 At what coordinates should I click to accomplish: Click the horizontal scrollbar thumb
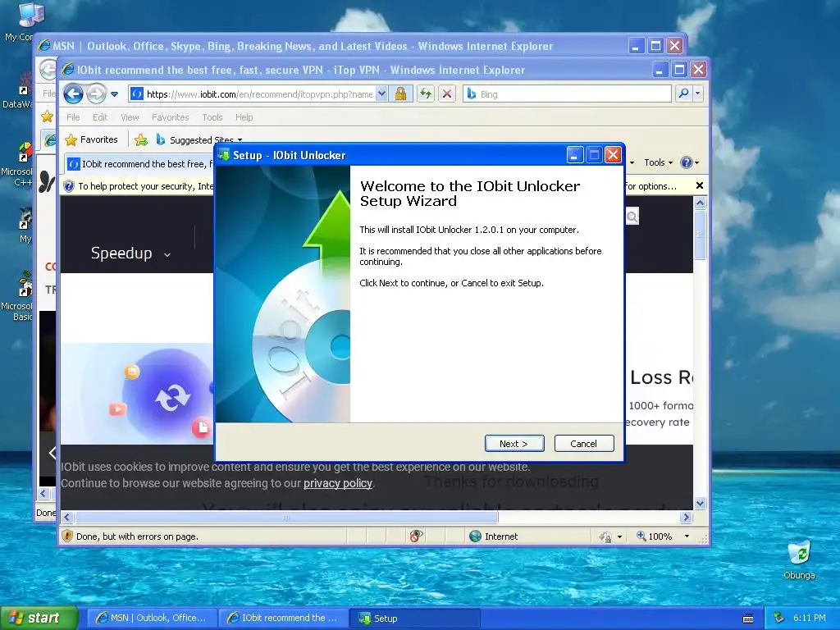click(286, 517)
